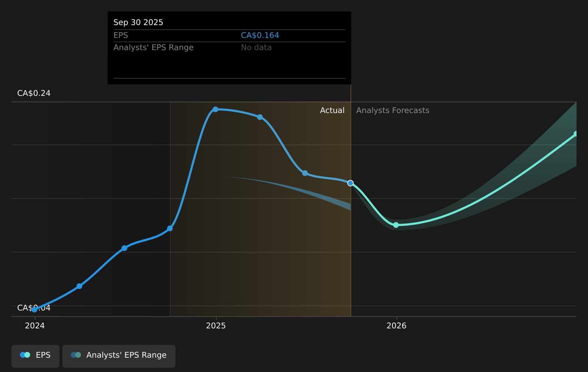588x372 pixels.
Task: Click the CA$0.164 EPS value in tooltip
Action: click(x=260, y=35)
